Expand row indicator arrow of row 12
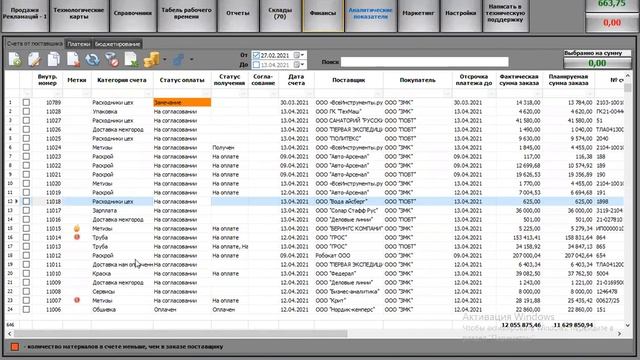This screenshot has height=360, width=640. [x=17, y=201]
